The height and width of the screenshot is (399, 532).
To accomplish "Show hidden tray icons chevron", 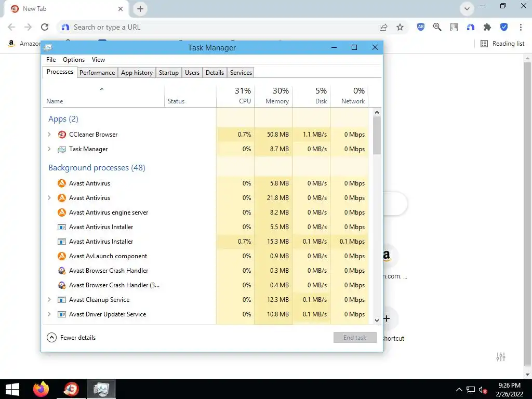I will (x=459, y=390).
